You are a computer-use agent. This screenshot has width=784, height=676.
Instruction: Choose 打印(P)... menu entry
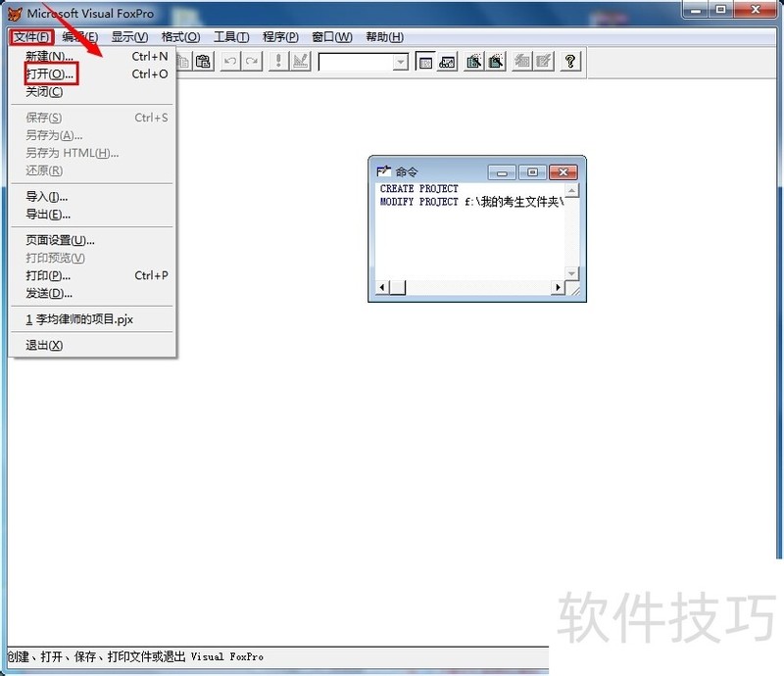coord(92,275)
